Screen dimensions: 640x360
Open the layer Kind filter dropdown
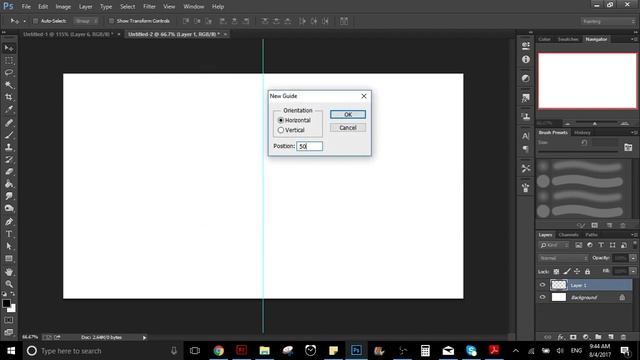(555, 245)
